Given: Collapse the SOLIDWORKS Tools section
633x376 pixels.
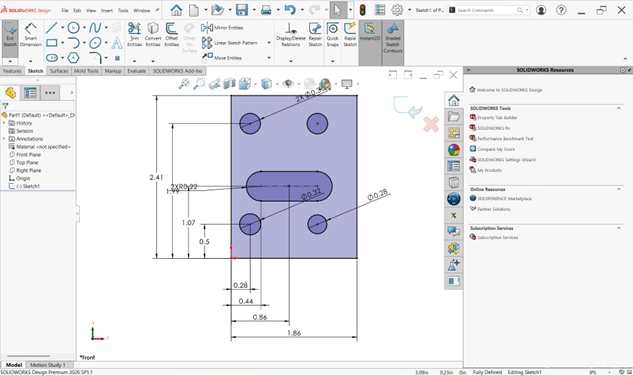Looking at the screenshot, I should tap(618, 108).
